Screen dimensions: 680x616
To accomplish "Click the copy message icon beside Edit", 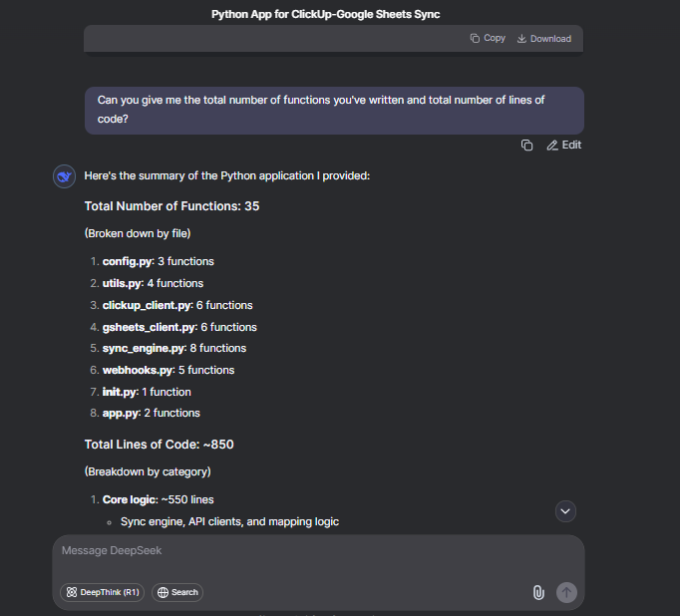I will coord(526,146).
